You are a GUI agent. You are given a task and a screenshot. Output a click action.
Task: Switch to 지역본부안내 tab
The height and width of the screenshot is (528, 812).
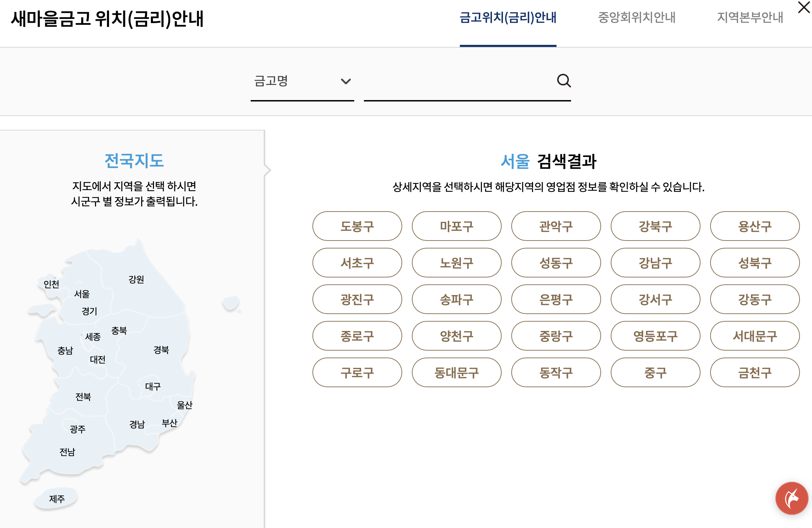(750, 17)
